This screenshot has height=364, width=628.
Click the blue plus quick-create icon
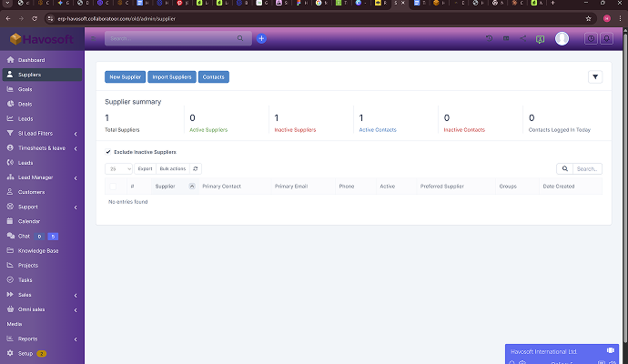[261, 38]
